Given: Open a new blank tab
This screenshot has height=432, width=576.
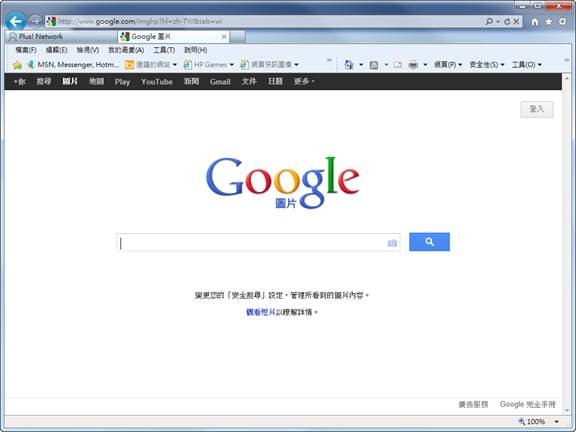Looking at the screenshot, I should [238, 37].
